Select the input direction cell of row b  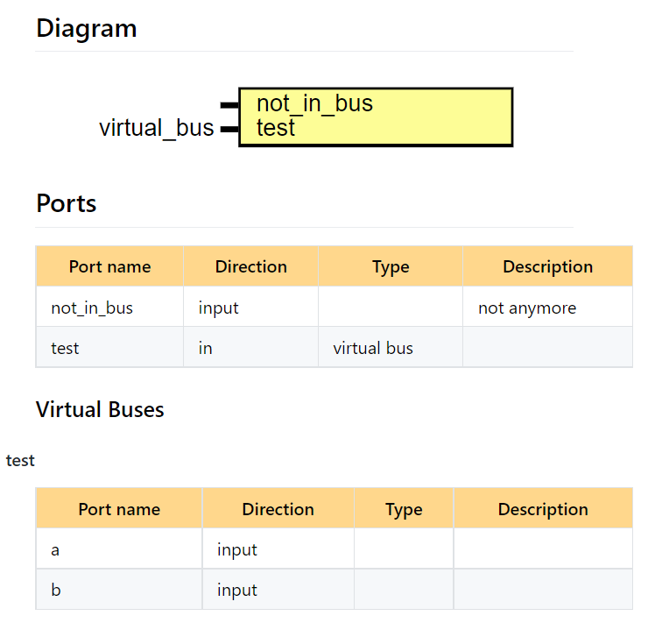tap(278, 589)
